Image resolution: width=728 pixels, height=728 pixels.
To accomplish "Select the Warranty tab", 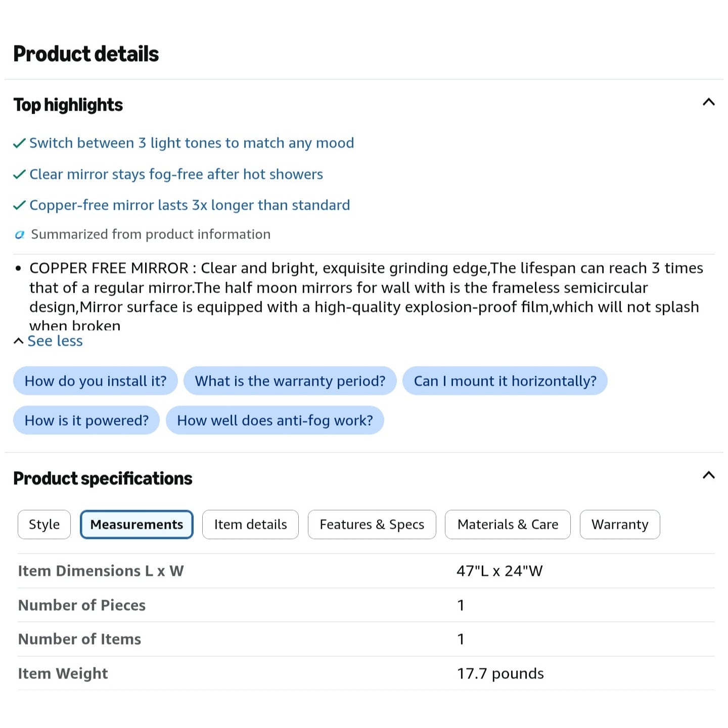I will (620, 524).
